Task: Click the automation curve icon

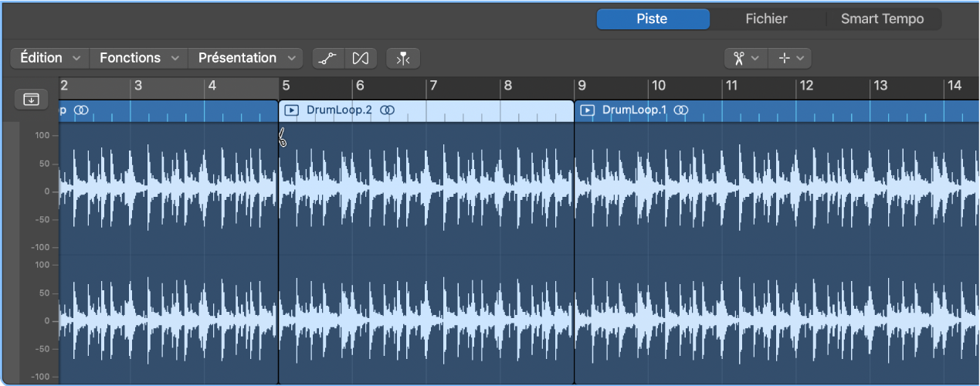Action: pyautogui.click(x=328, y=58)
